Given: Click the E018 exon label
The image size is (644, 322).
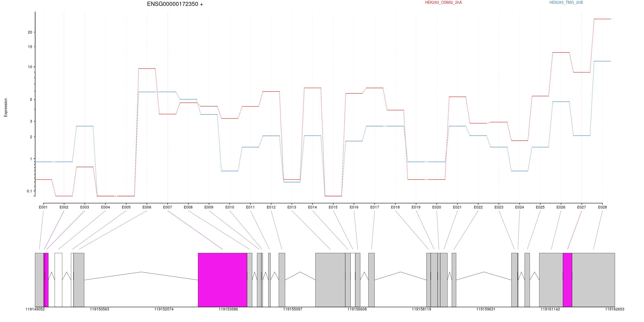Looking at the screenshot, I should (x=395, y=207).
